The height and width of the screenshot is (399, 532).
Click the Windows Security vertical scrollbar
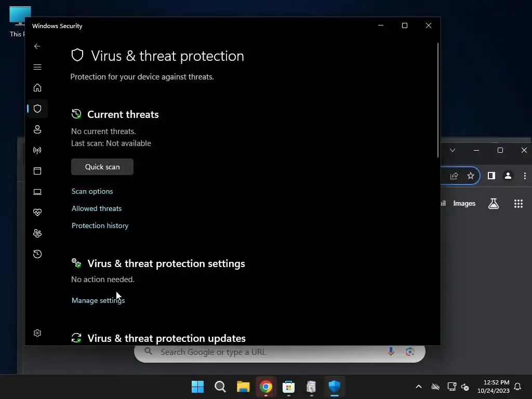437,100
